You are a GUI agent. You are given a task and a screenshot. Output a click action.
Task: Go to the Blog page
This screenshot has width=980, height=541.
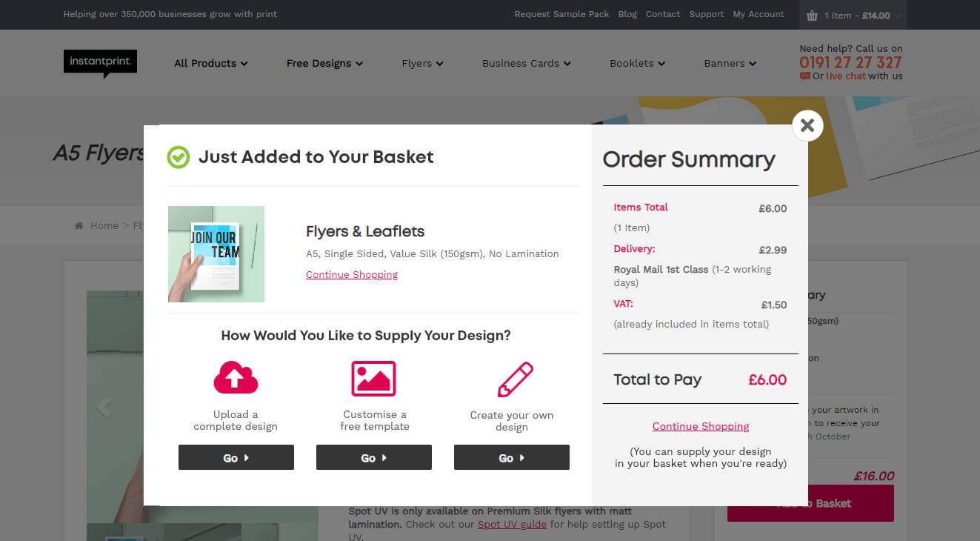(627, 14)
